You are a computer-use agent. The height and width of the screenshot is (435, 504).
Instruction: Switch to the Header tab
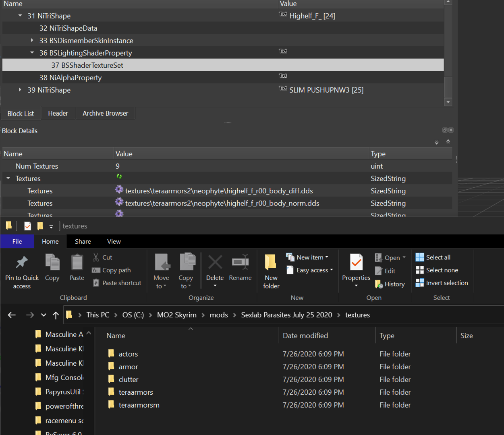[58, 114]
